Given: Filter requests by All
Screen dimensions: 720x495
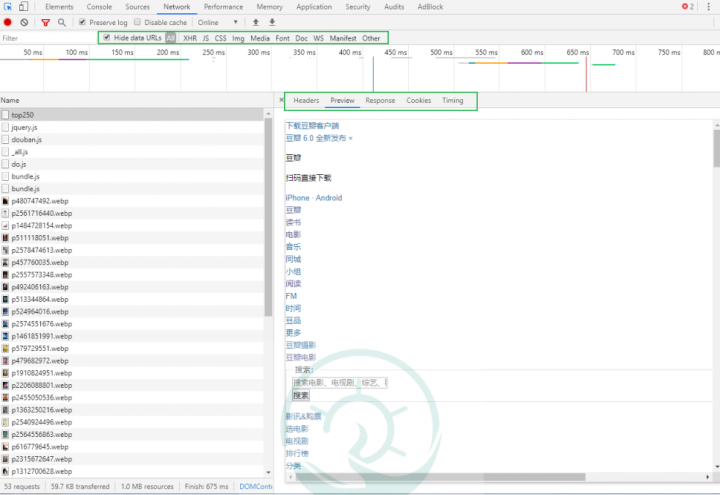Looking at the screenshot, I should point(171,38).
